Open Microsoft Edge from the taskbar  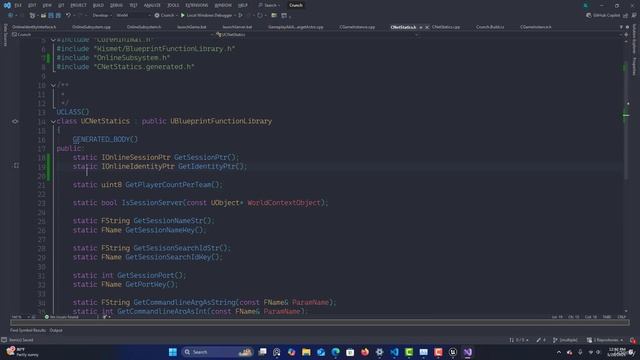tap(336, 352)
